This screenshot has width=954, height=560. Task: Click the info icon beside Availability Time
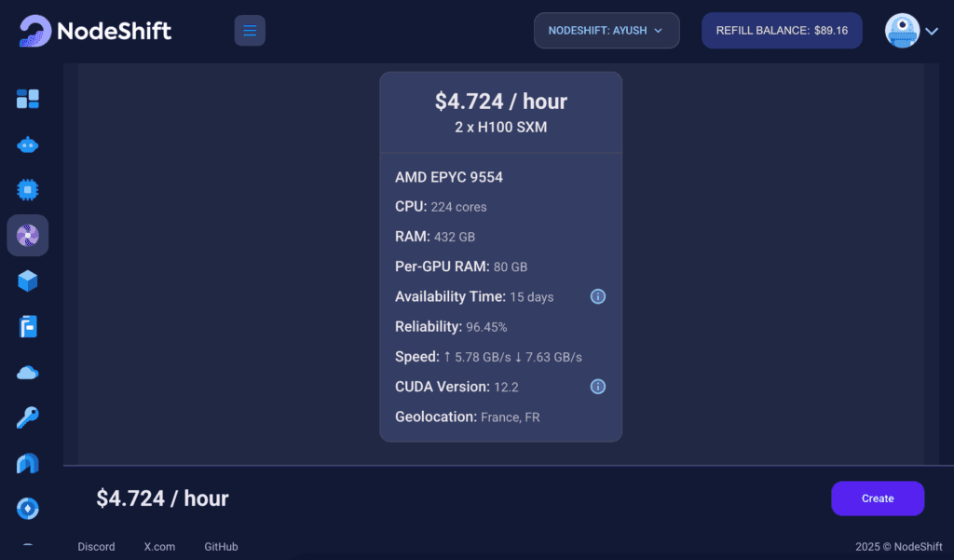click(x=598, y=296)
